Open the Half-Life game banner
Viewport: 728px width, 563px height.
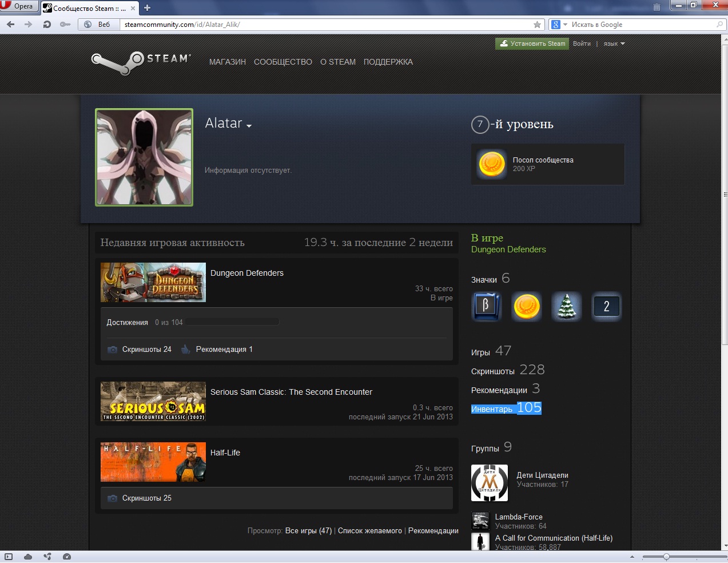coord(153,462)
